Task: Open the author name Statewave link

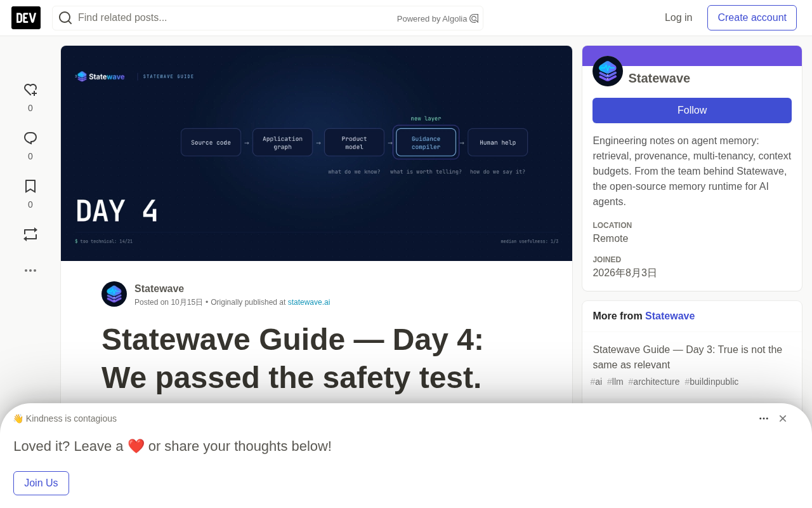Action: [159, 288]
